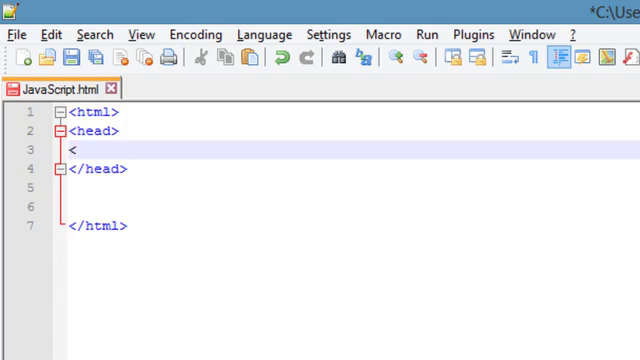The width and height of the screenshot is (640, 360).
Task: Open the Run menu
Action: (x=427, y=35)
